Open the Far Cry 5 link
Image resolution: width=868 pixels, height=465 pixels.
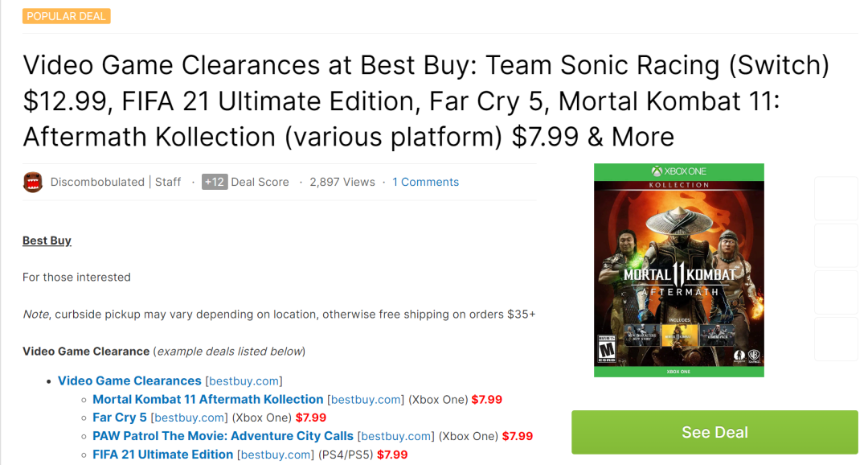coord(120,418)
